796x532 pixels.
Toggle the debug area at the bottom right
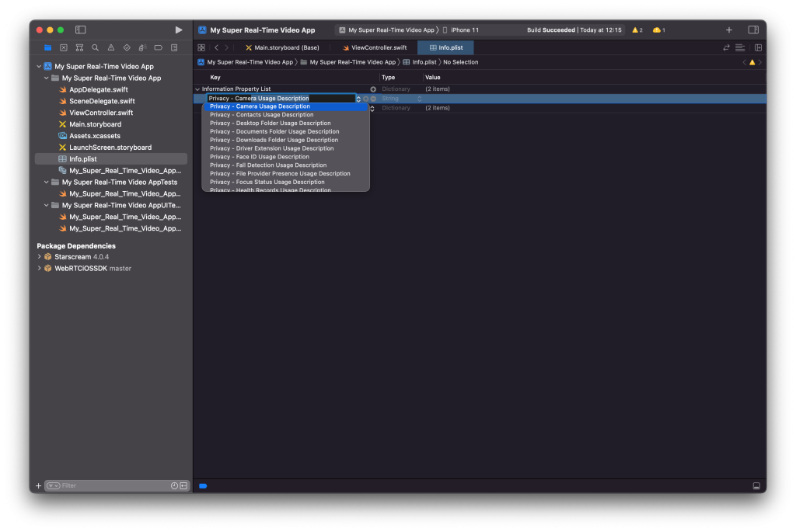point(756,486)
